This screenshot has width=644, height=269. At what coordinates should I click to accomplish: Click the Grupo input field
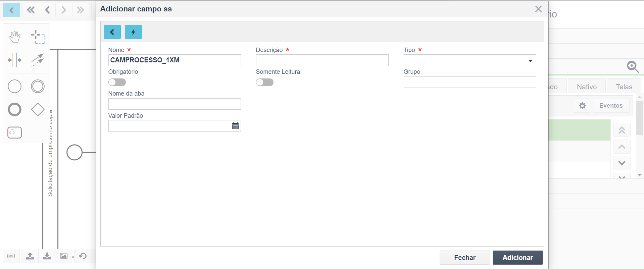point(469,82)
